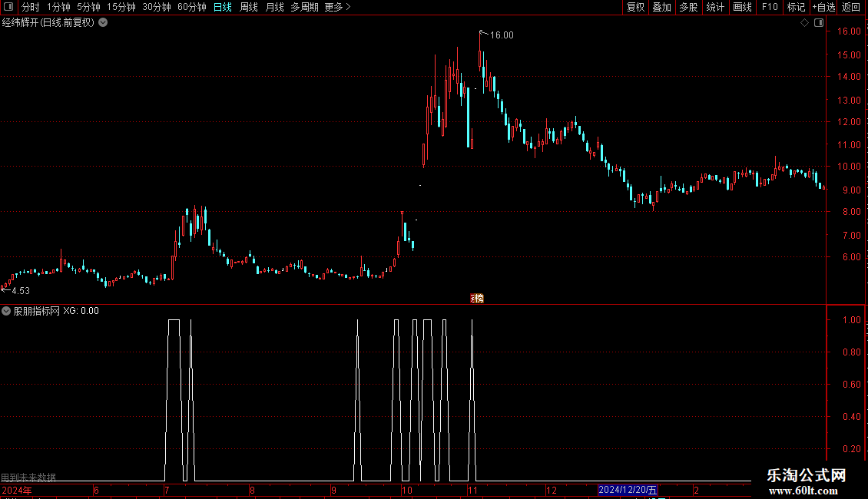Click the 标记 mark tool
Image resolution: width=868 pixels, height=499 pixels.
click(x=796, y=7)
